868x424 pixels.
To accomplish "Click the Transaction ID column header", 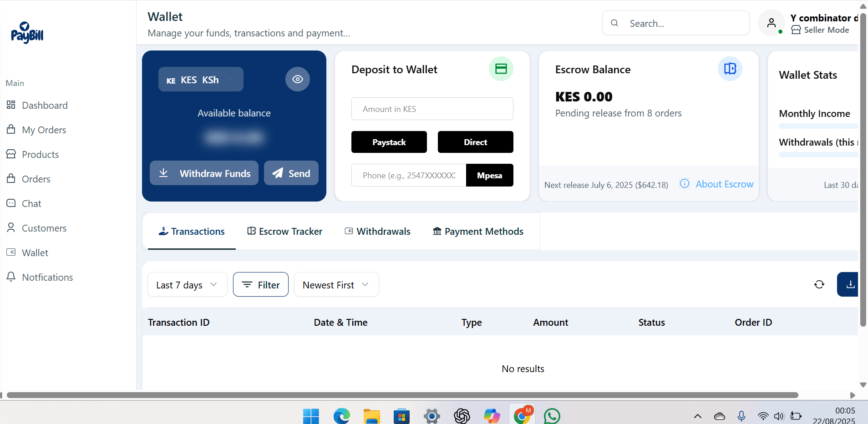I will [178, 322].
